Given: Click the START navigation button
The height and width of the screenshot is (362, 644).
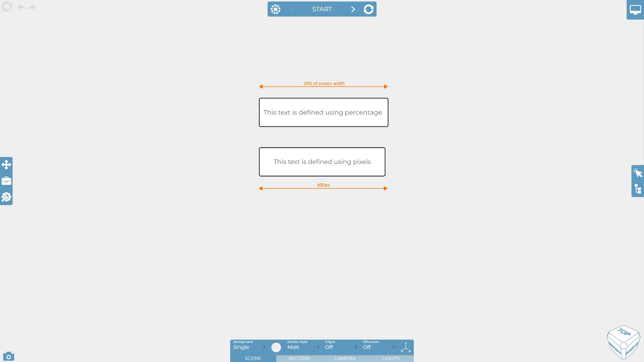Looking at the screenshot, I should [x=322, y=9].
